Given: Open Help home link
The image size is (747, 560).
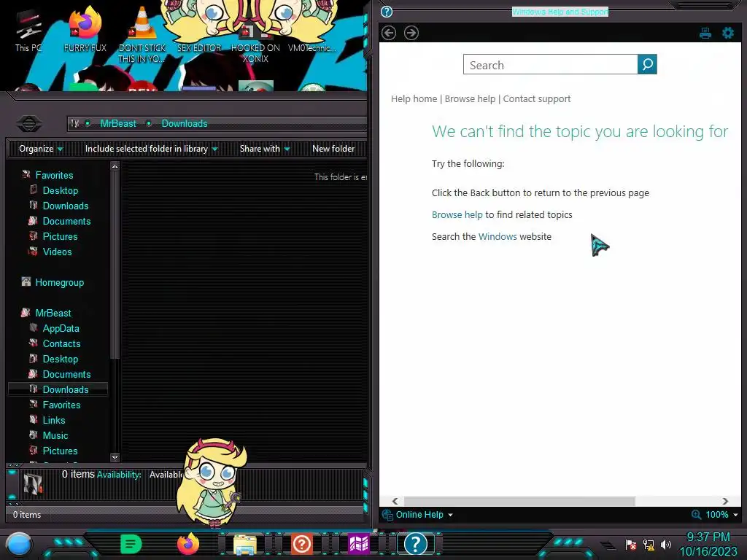Looking at the screenshot, I should (x=414, y=99).
